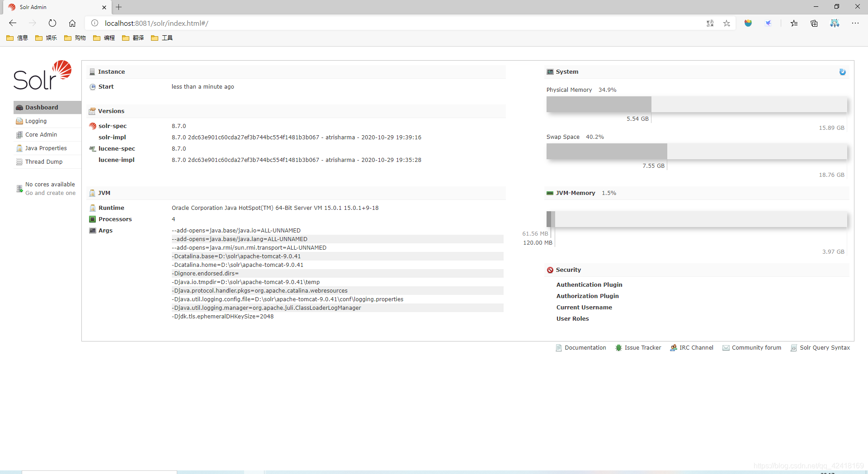Open the browser Settings and more menu

point(855,23)
